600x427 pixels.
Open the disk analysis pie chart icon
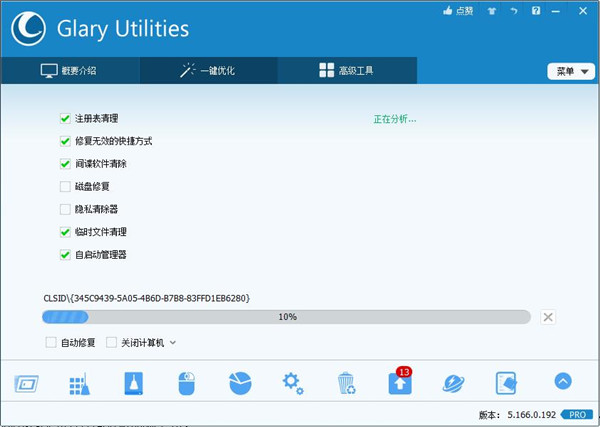click(239, 383)
